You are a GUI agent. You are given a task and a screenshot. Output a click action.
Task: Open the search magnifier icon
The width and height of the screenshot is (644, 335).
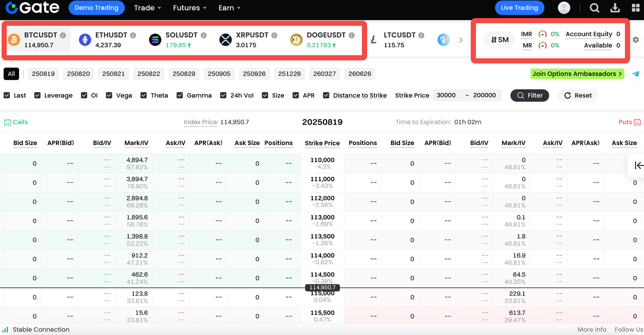click(x=594, y=8)
